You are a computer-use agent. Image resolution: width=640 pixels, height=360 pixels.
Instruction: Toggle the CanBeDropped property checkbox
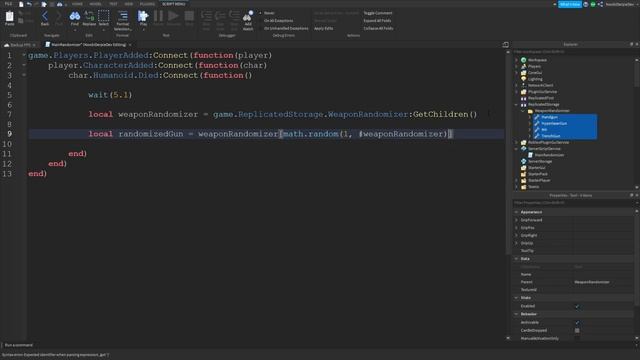coord(577,330)
